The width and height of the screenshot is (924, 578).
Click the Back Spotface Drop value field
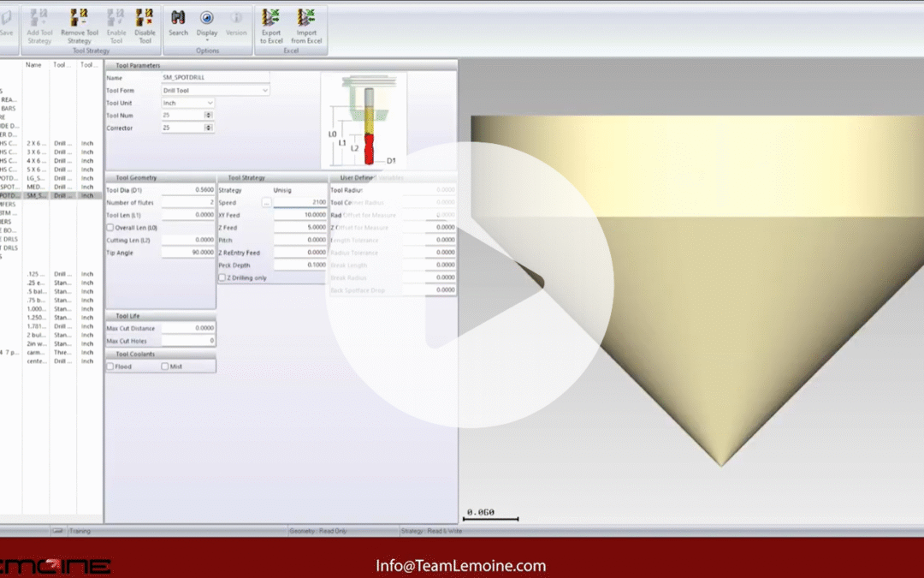pos(429,290)
